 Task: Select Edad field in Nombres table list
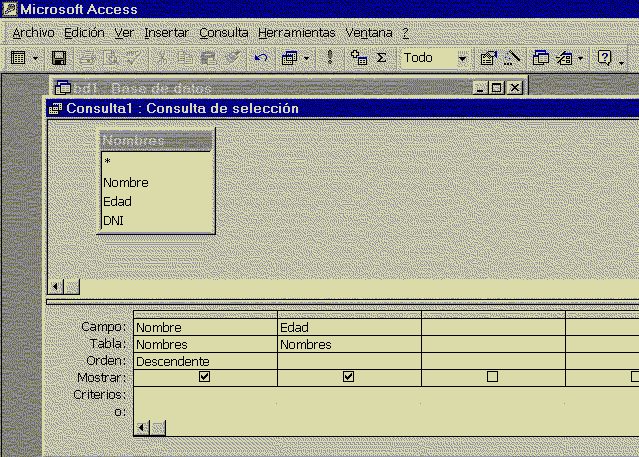click(157, 201)
